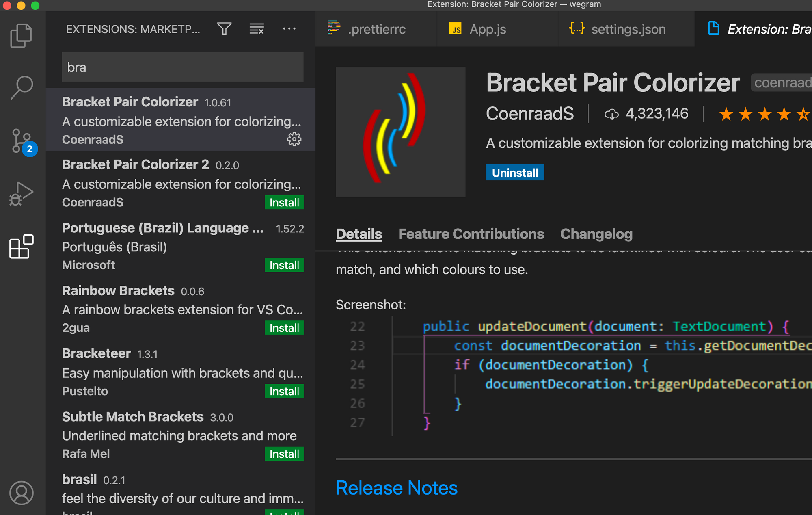Install the Rainbow Brackets extension
This screenshot has width=812, height=515.
click(x=284, y=328)
